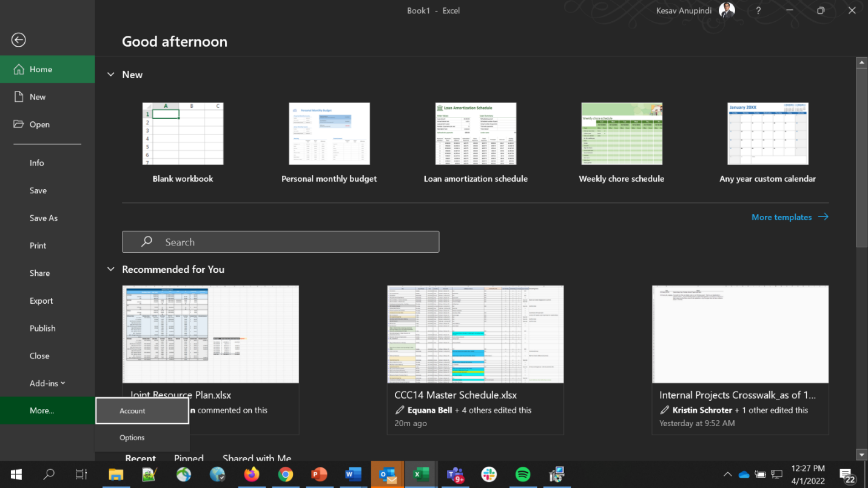
Task: Open the Print page
Action: tap(47, 246)
